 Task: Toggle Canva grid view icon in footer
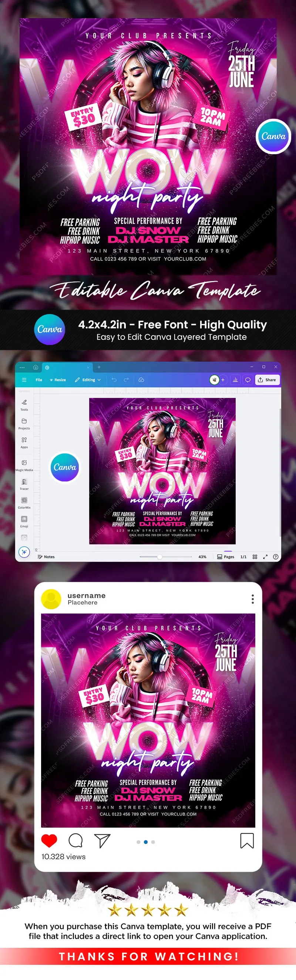[x=255, y=557]
